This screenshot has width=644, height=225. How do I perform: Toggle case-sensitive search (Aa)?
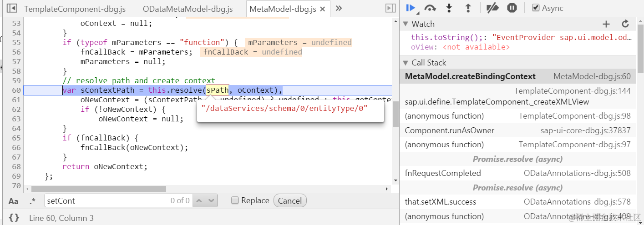pyautogui.click(x=14, y=201)
